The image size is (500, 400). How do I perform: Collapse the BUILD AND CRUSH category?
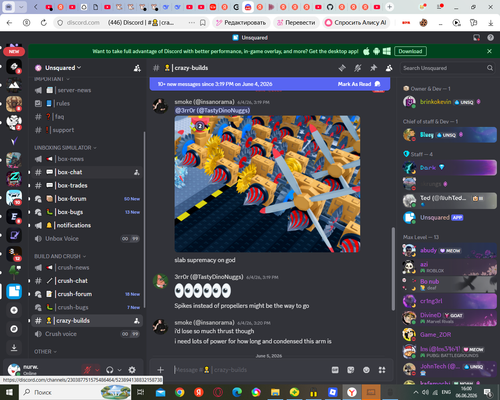[x=60, y=256]
